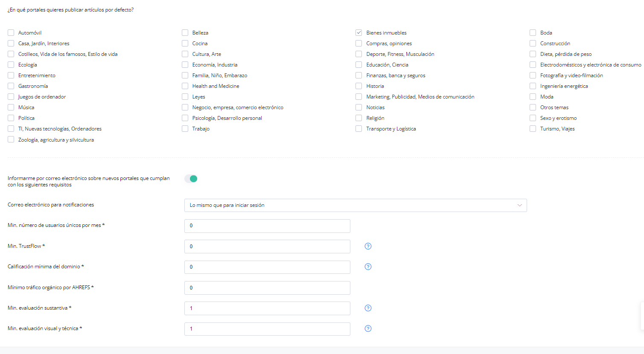644x354 pixels.
Task: Check Deporte, Fitness, Musculación
Action: (x=359, y=54)
